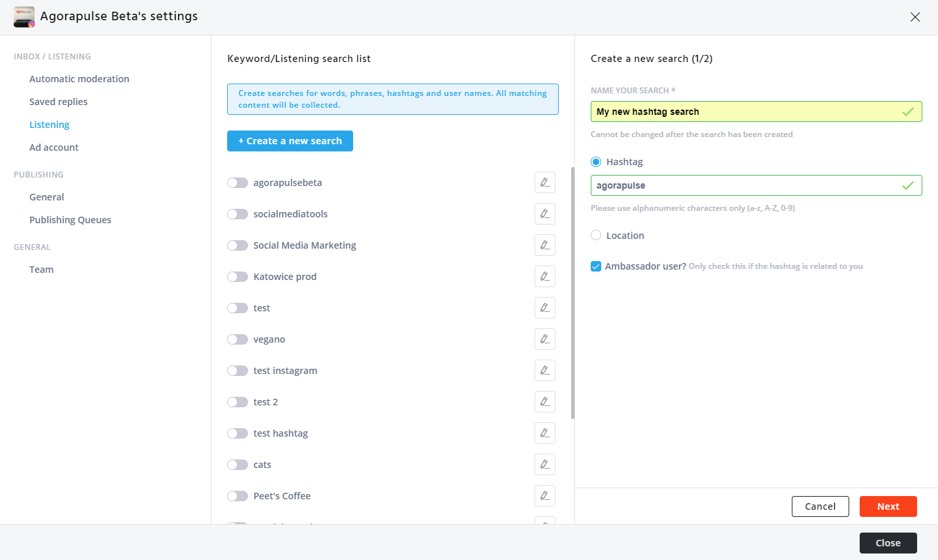Open Automatic moderation settings
The height and width of the screenshot is (560, 938).
click(x=79, y=79)
